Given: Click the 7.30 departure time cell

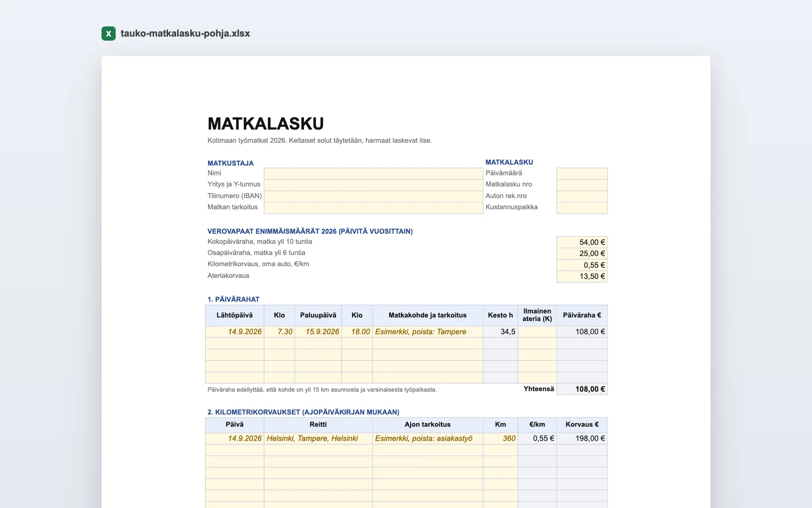Looking at the screenshot, I should pyautogui.click(x=280, y=332).
